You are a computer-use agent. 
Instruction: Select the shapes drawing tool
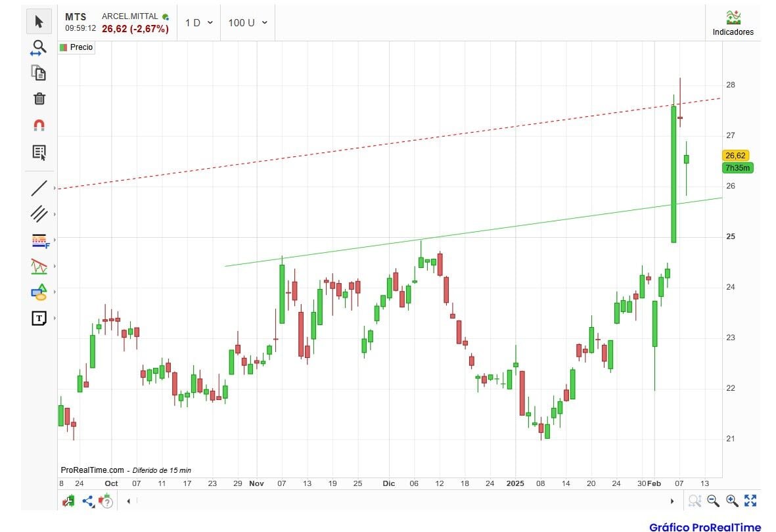(x=39, y=292)
